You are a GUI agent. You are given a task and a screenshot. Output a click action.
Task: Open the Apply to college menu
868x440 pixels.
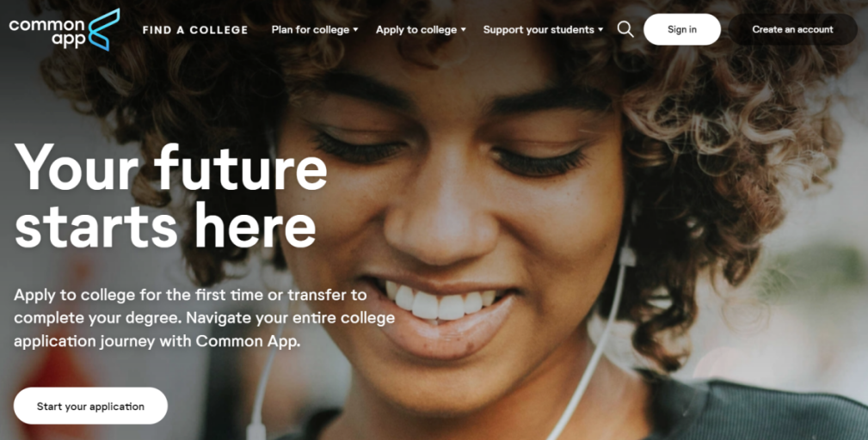tap(416, 30)
